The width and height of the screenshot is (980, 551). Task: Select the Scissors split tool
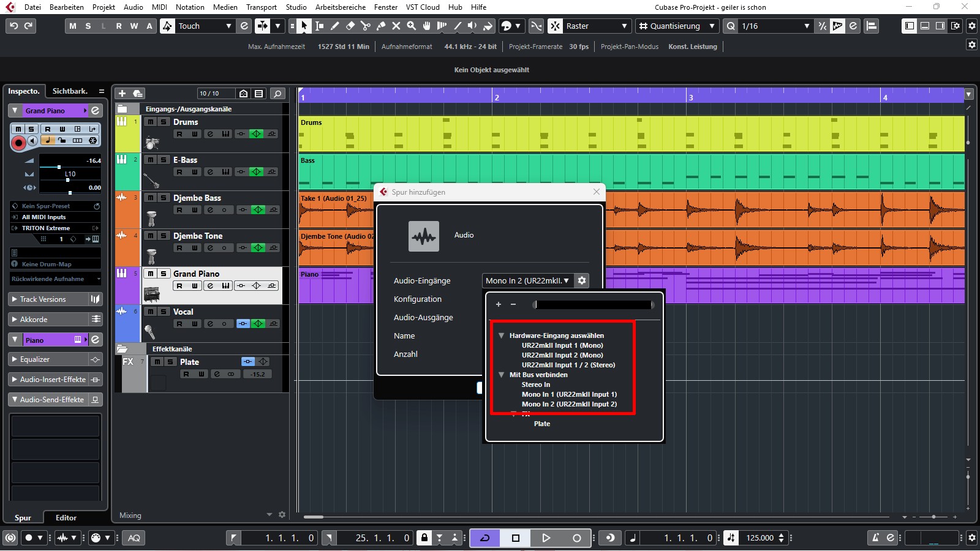(x=366, y=26)
